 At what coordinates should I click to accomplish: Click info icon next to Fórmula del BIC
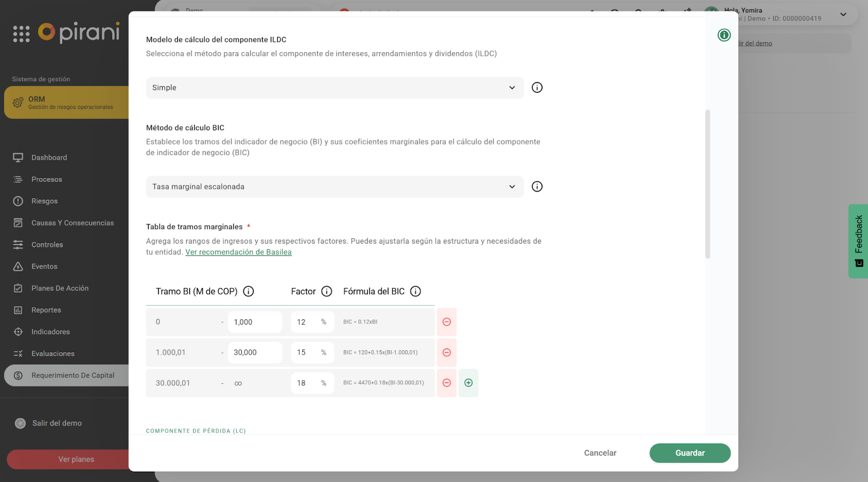(x=416, y=291)
